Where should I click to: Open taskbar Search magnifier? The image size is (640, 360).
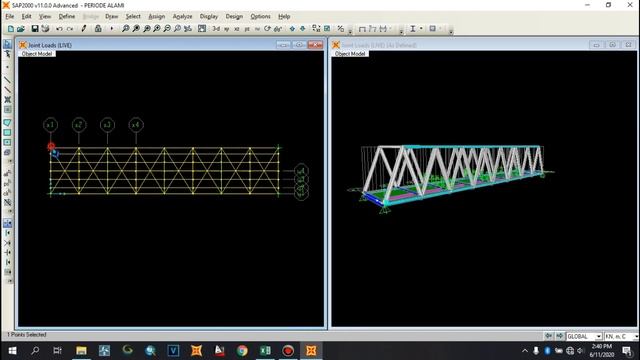coord(35,351)
